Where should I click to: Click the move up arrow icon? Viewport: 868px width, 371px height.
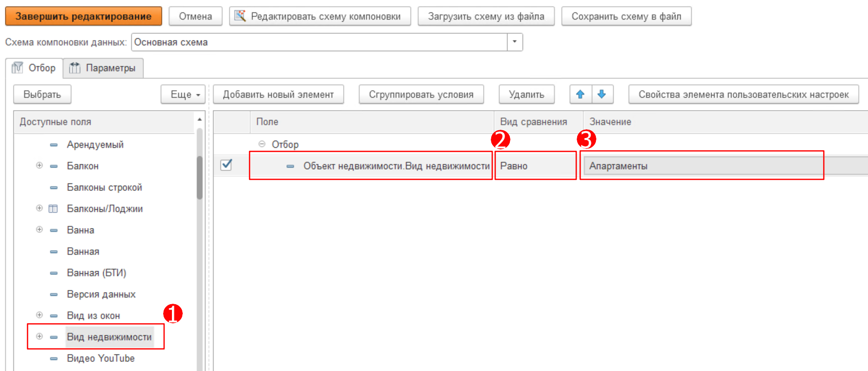click(580, 94)
